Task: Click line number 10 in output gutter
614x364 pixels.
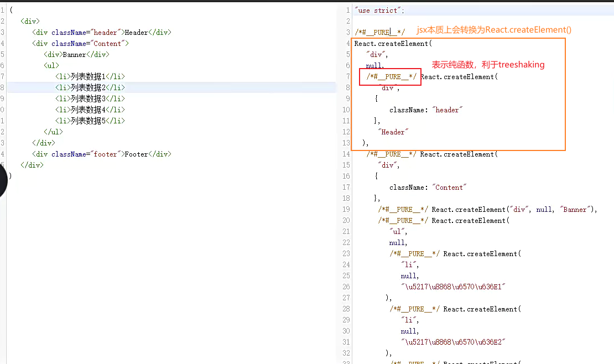Action: click(x=346, y=110)
